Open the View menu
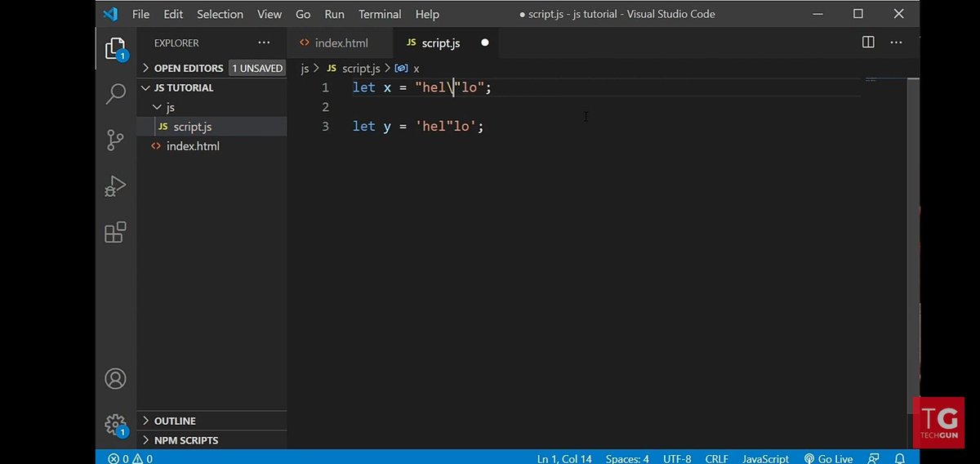This screenshot has width=980, height=464. [x=269, y=14]
